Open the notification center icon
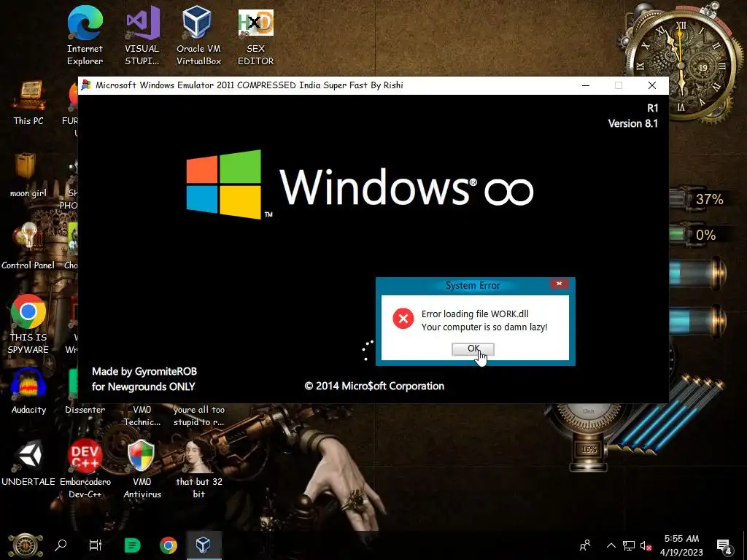Viewport: 747px width, 560px height. (724, 545)
